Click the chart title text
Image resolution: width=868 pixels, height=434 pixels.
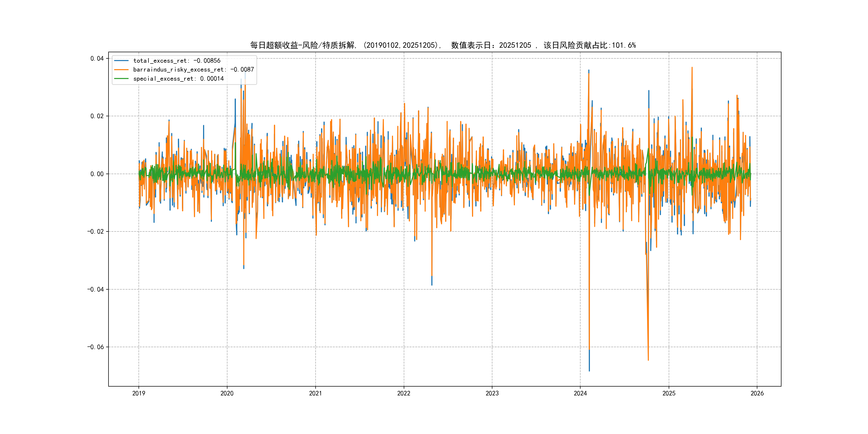[443, 45]
